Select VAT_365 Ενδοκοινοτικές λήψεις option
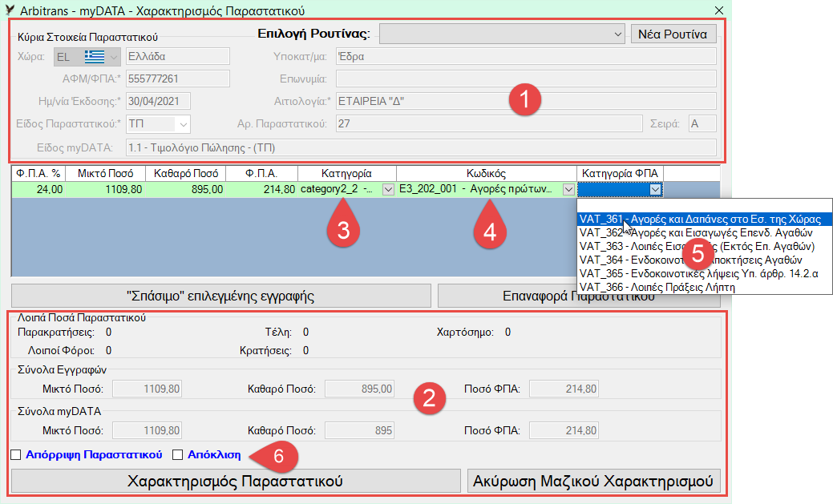Screen dimensions: 833x504 coord(698,273)
